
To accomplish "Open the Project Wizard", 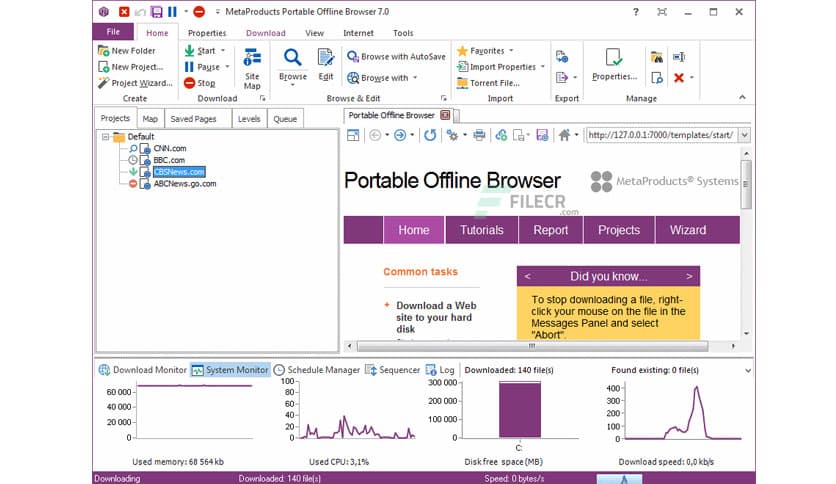I will [135, 83].
